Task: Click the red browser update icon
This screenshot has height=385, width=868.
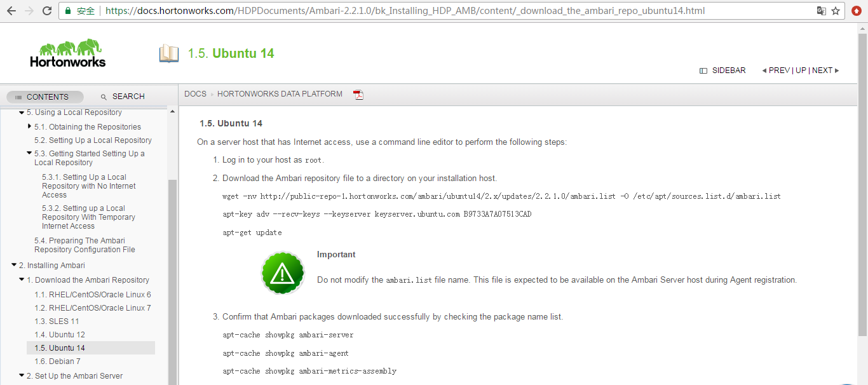Action: tap(857, 11)
